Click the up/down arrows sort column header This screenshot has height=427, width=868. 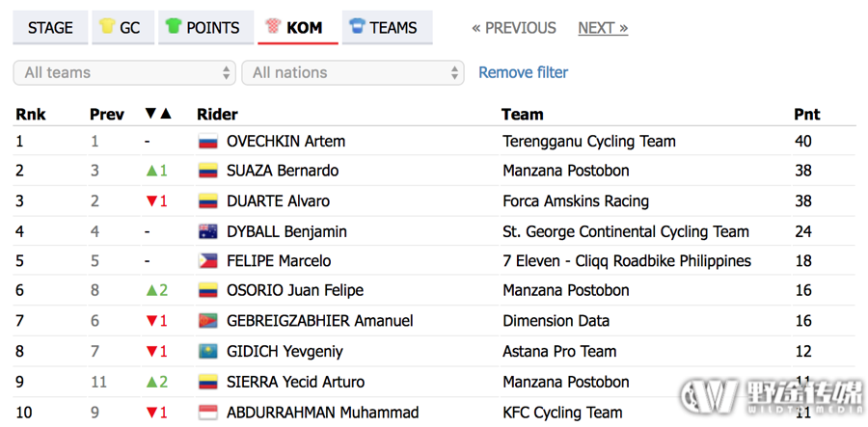click(158, 114)
